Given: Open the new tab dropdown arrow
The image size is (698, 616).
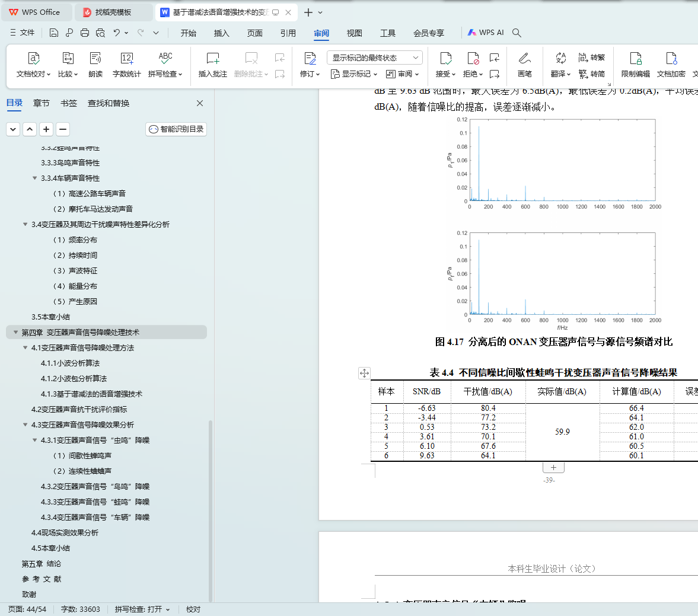Looking at the screenshot, I should [x=320, y=12].
